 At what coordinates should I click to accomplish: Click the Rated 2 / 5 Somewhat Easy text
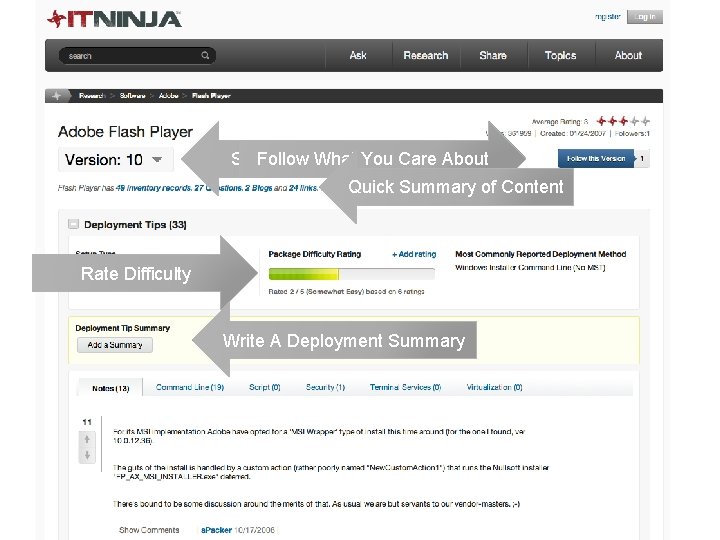click(346, 292)
